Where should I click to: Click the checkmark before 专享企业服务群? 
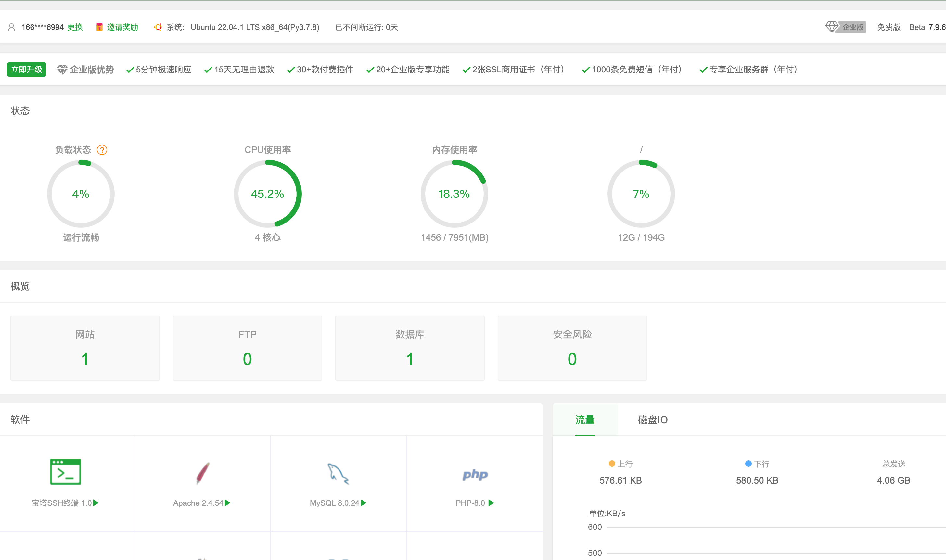pos(703,70)
